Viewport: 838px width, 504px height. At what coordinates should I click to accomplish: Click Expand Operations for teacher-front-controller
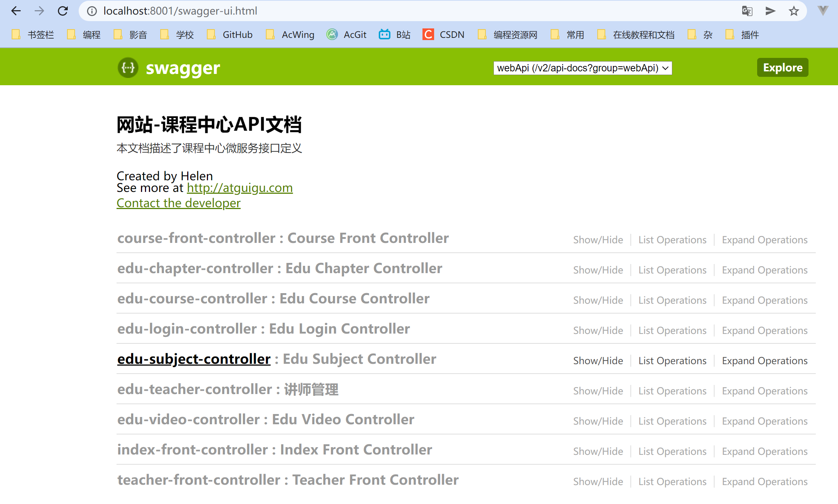click(765, 482)
